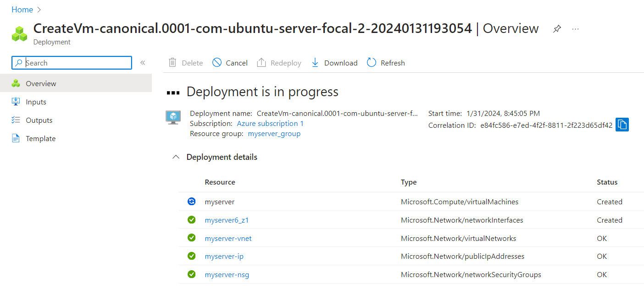Screen dimensions: 644x289
Task: Click the Redeploy toolbar label
Action: [286, 63]
